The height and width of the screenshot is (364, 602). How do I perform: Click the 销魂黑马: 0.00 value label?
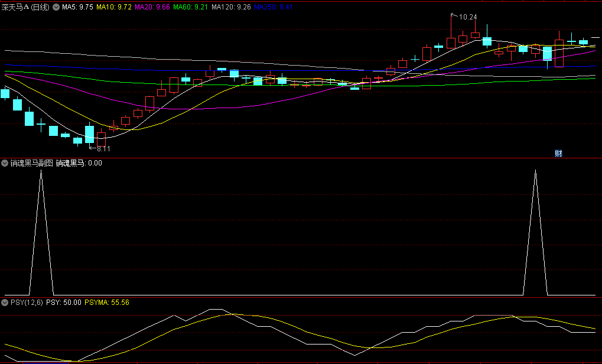79,163
